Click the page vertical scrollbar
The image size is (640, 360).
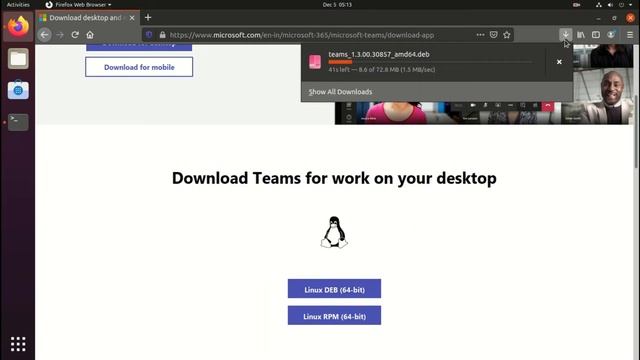coord(636,131)
